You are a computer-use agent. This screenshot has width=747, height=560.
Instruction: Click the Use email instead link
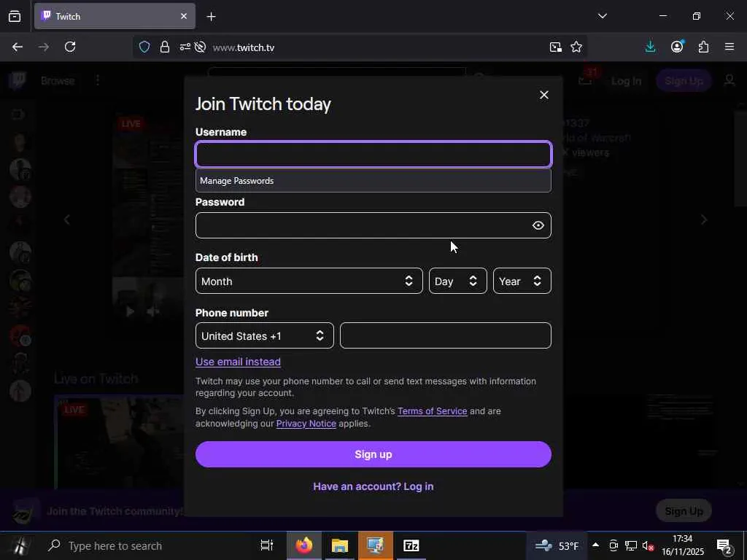[238, 362]
